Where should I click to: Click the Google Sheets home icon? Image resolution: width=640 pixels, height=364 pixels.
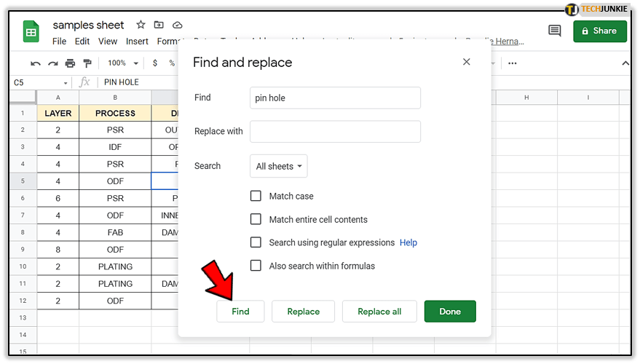point(31,32)
